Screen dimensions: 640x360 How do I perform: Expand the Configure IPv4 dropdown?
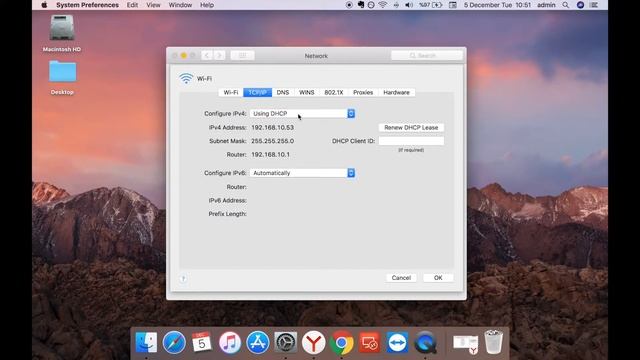(x=302, y=113)
